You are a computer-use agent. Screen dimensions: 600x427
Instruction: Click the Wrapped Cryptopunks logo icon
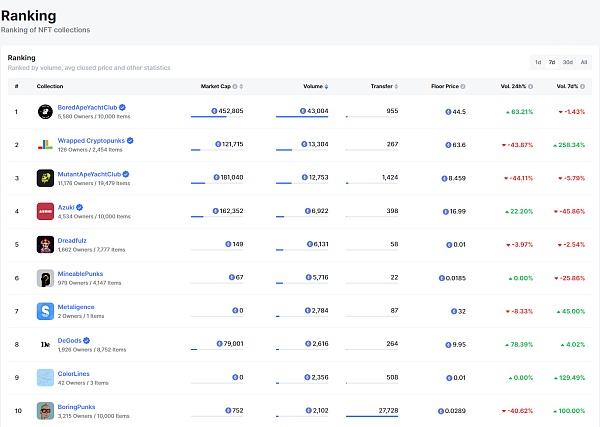(x=45, y=144)
